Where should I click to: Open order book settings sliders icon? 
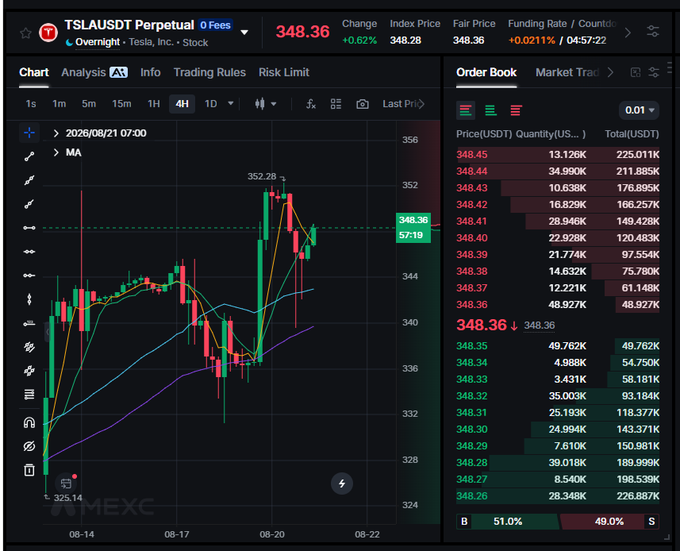654,72
